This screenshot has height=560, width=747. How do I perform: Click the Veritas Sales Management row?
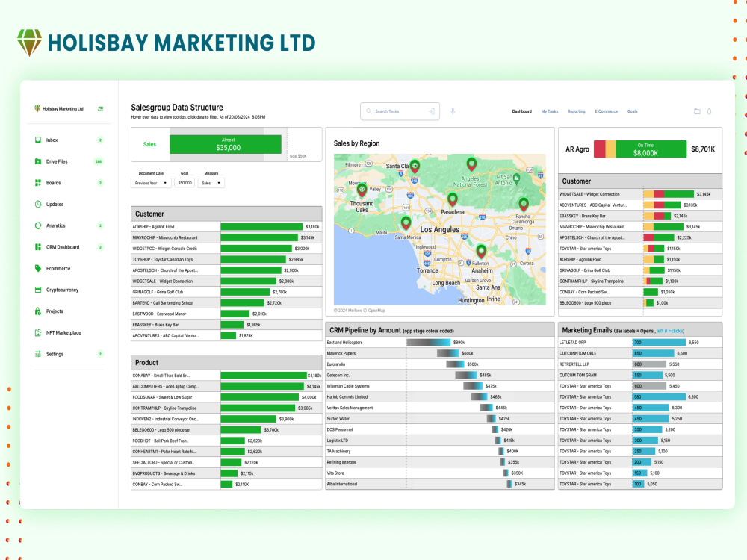440,408
